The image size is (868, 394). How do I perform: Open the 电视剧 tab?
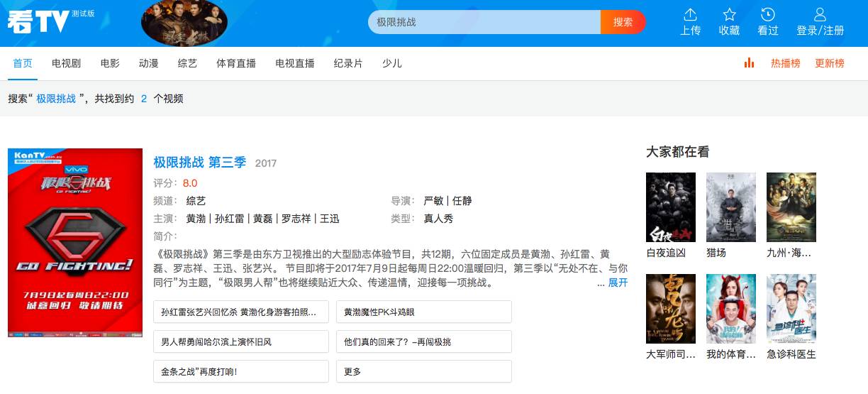[x=66, y=63]
